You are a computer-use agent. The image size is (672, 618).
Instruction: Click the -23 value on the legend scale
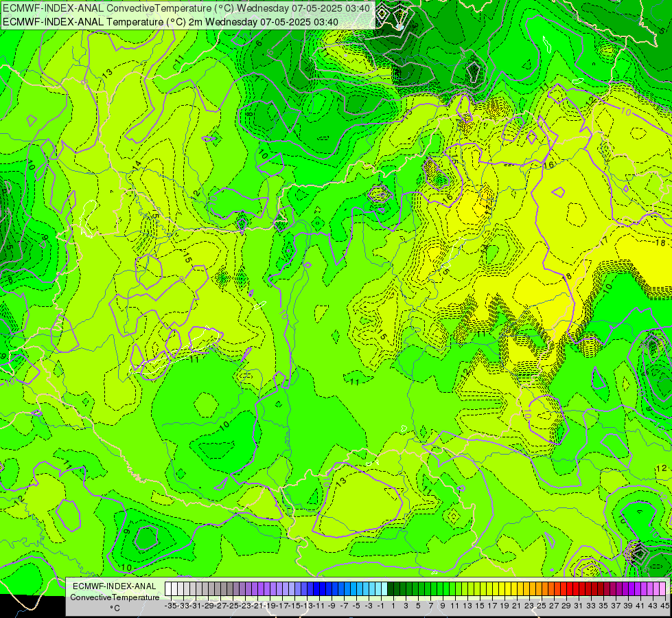tap(245, 606)
